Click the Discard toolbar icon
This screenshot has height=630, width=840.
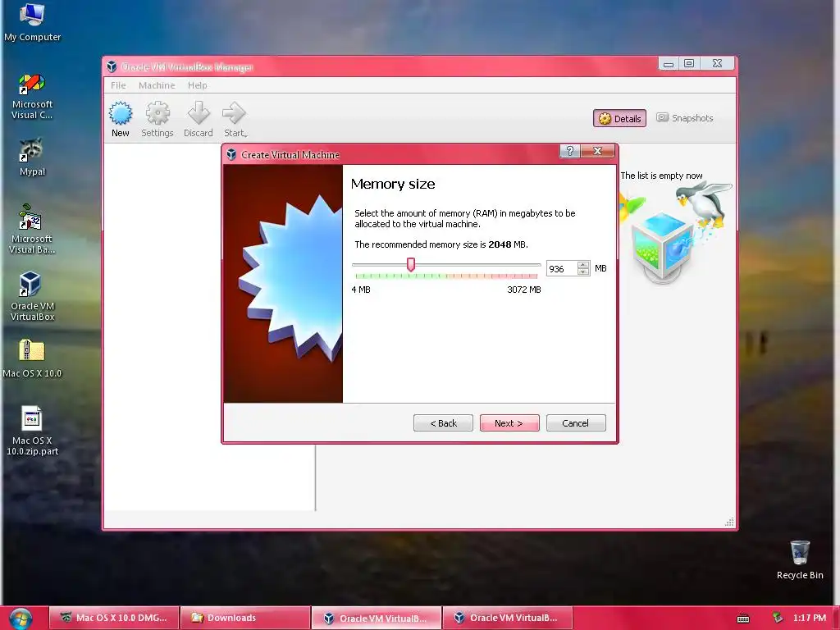click(199, 120)
